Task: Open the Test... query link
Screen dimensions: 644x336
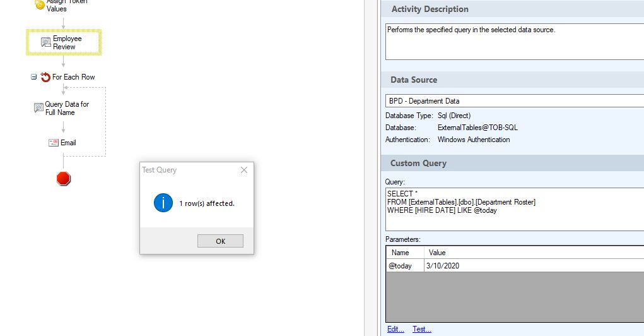Action: pos(422,329)
